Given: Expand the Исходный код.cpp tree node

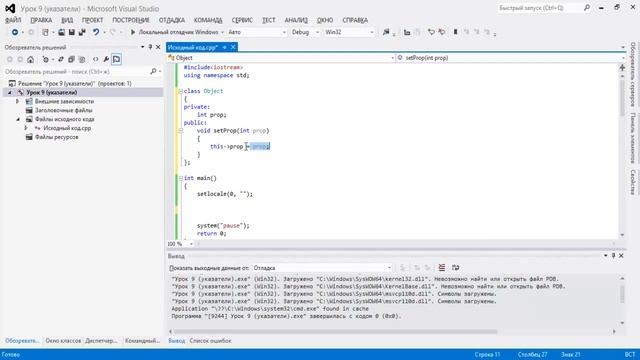Looking at the screenshot, I should (26, 128).
